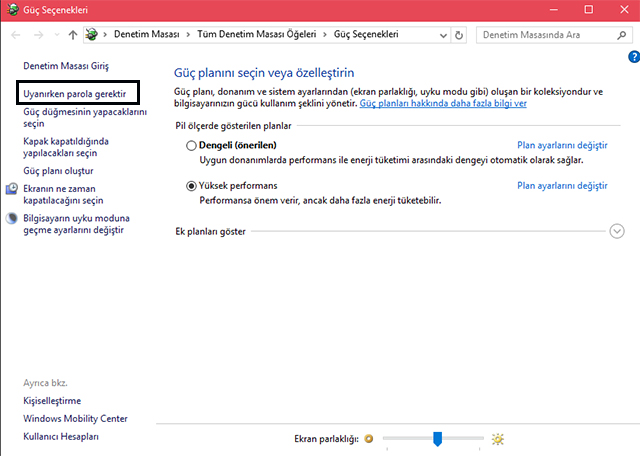The image size is (640, 456).
Task: Open Kişiselleştirme link
Action: coord(52,401)
